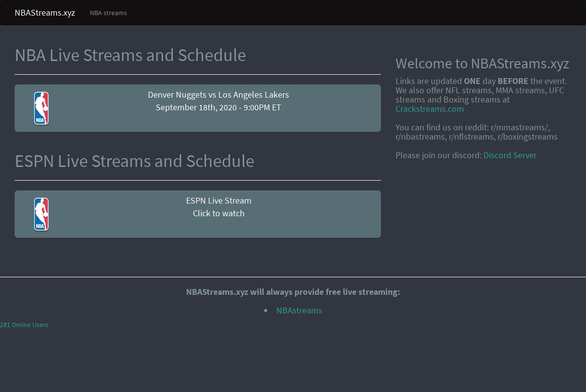Open the ESPN Live Stream title

(218, 201)
